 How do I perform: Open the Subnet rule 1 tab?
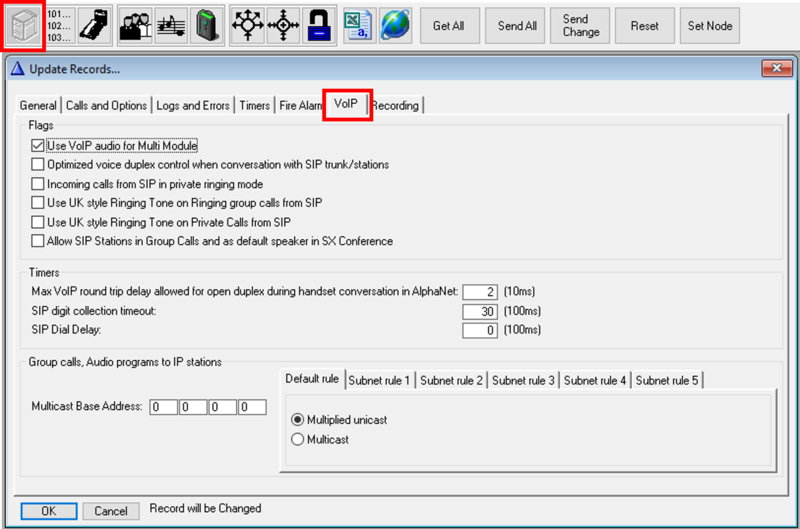pyautogui.click(x=379, y=381)
